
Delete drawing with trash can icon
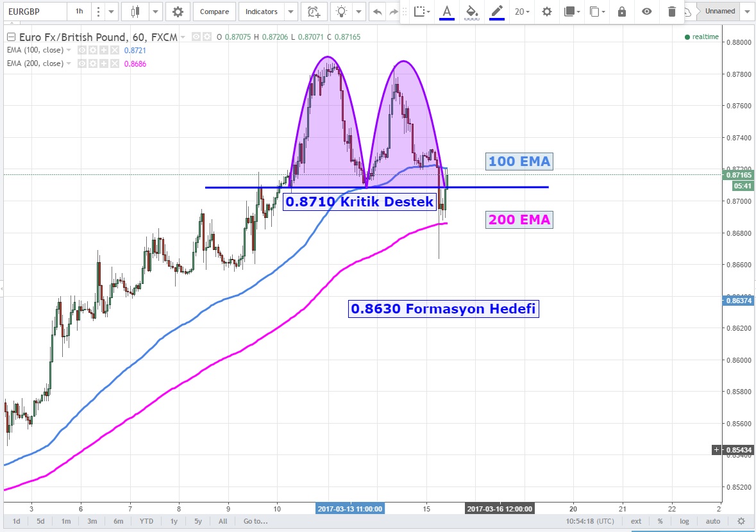[x=671, y=12]
